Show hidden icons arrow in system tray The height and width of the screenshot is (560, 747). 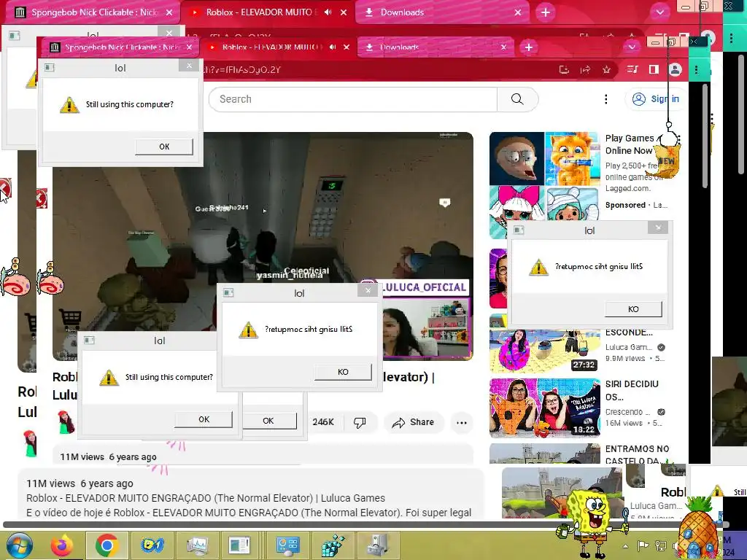(625, 546)
